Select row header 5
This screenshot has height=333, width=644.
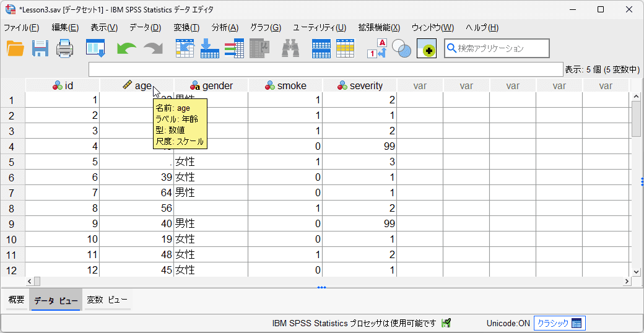pos(12,162)
